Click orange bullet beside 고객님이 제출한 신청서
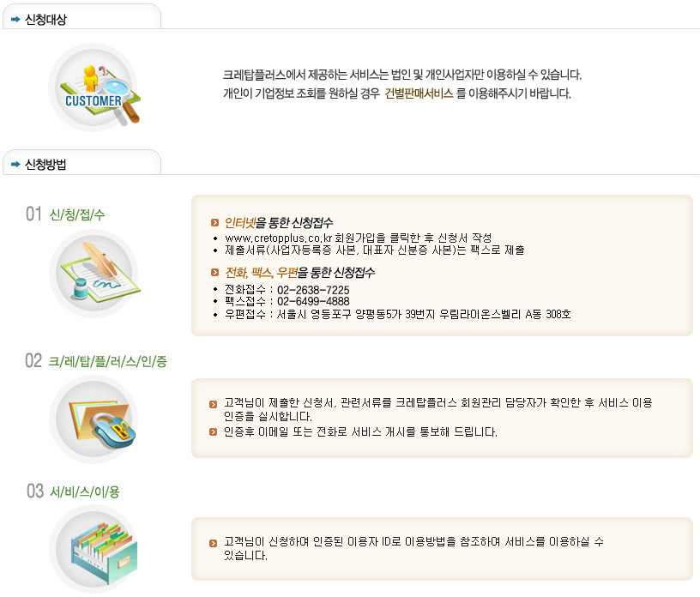Image resolution: width=700 pixels, height=597 pixels. (213, 405)
